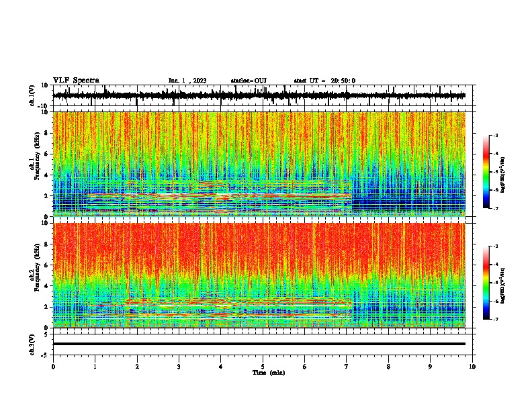Click time axis tick label "2"
532x411 pixels.
coord(137,367)
